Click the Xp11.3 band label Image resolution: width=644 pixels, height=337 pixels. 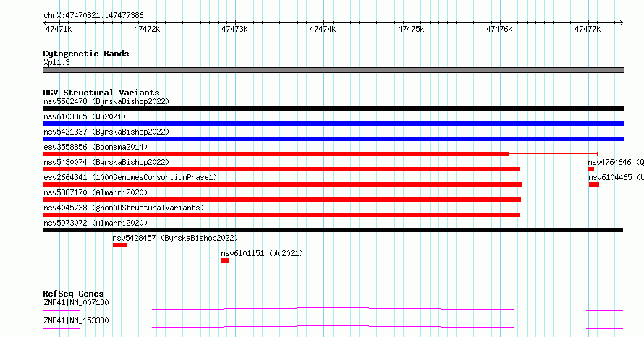point(56,62)
